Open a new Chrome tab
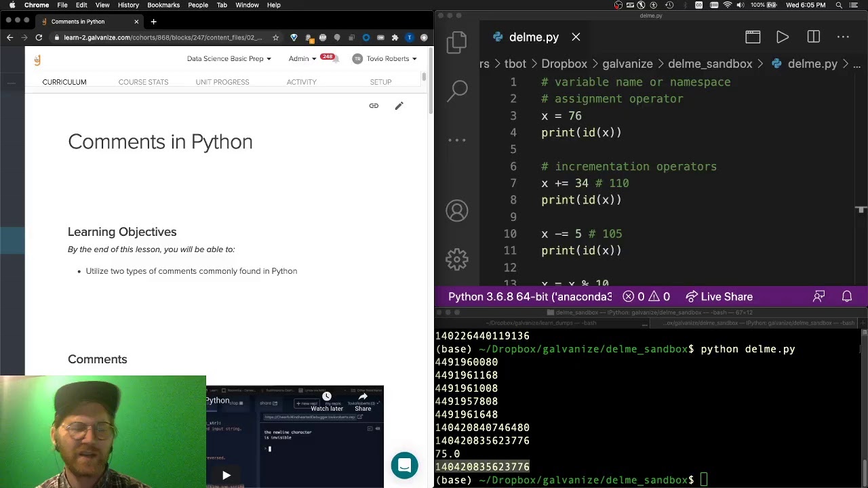This screenshot has width=868, height=488. pyautogui.click(x=153, y=22)
